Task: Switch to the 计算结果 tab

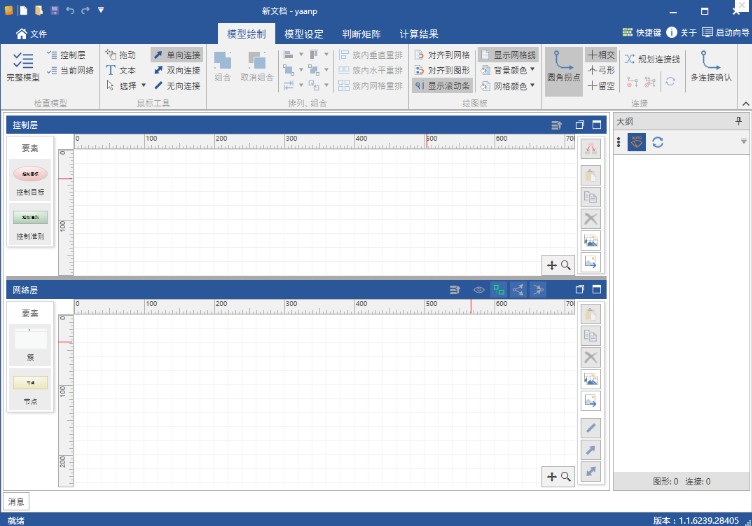Action: (419, 34)
